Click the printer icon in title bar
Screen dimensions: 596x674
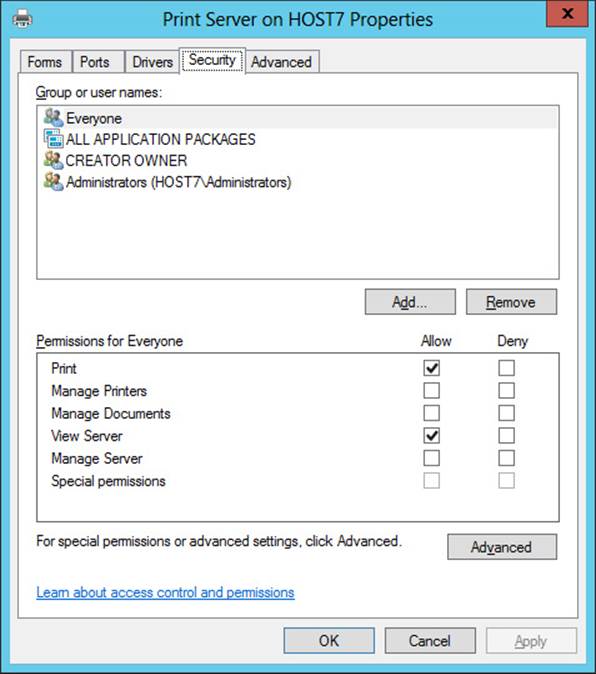pos(22,19)
